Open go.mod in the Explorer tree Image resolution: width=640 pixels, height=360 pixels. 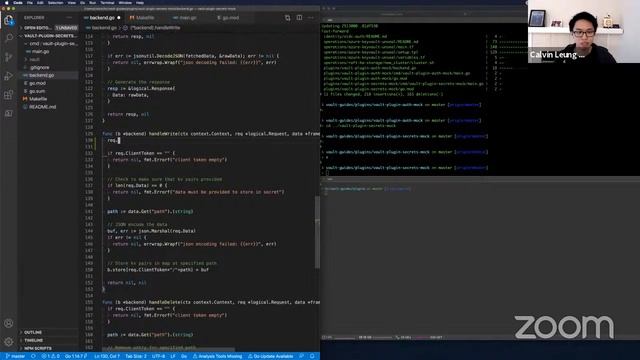(x=38, y=83)
